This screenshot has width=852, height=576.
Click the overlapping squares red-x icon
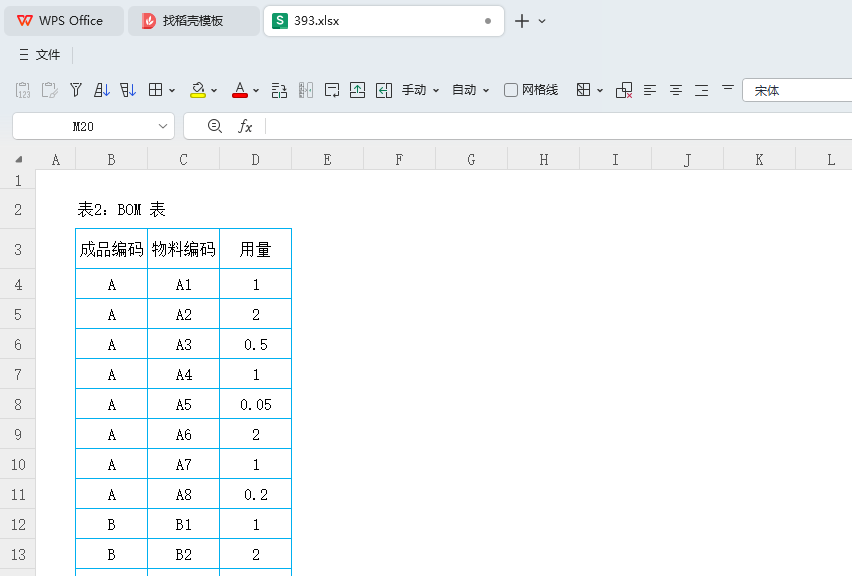point(624,90)
